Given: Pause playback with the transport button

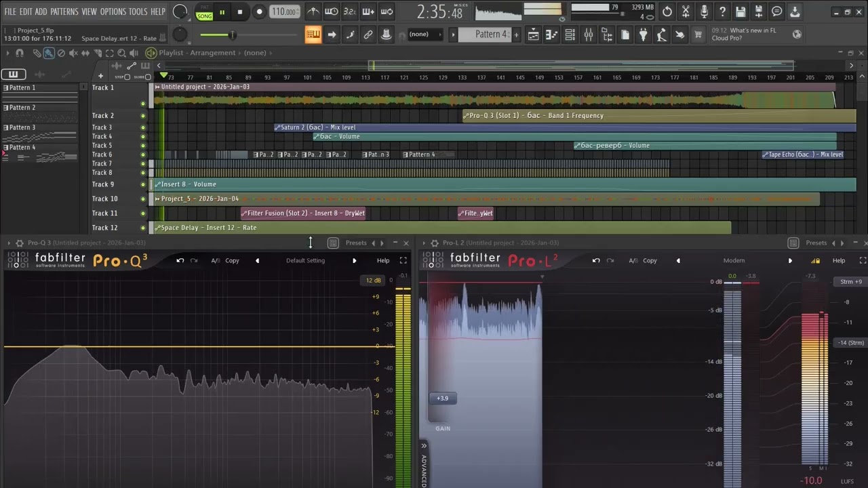Looking at the screenshot, I should [x=222, y=12].
